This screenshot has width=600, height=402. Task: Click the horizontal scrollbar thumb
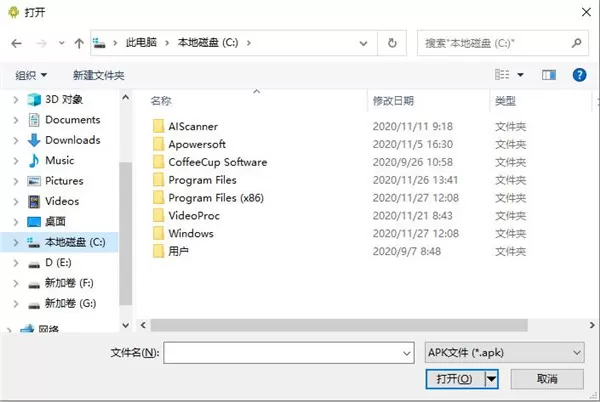tap(339, 325)
